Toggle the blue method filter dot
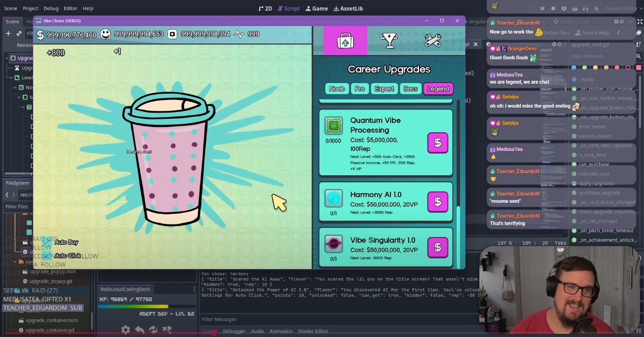 [x=574, y=68]
